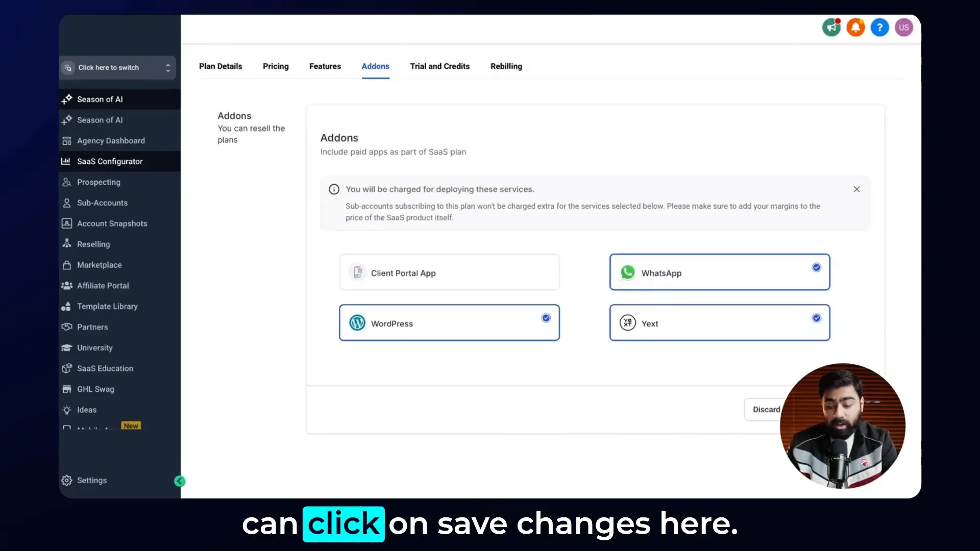Click the Client Portal App icon
The image size is (980, 551).
point(358,272)
